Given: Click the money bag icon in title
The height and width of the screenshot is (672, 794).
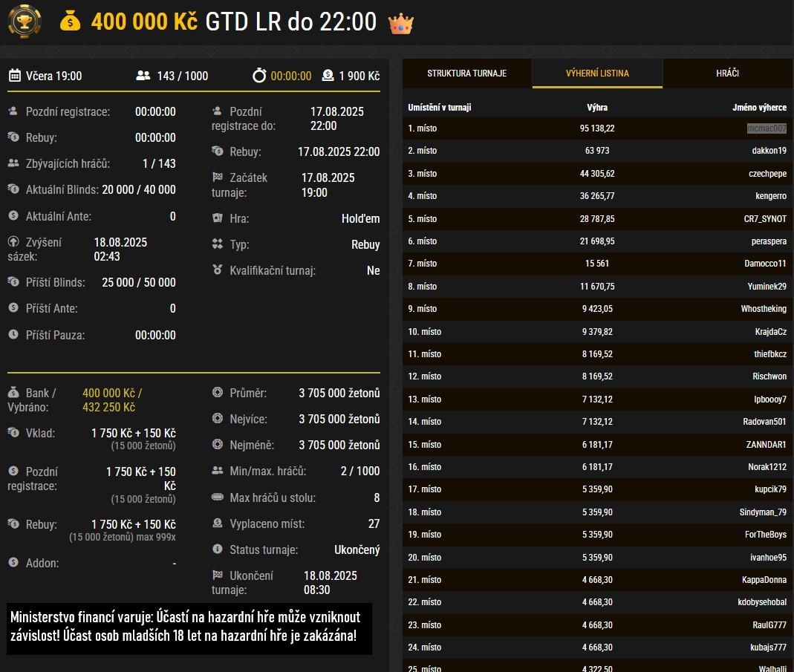Looking at the screenshot, I should (x=70, y=22).
